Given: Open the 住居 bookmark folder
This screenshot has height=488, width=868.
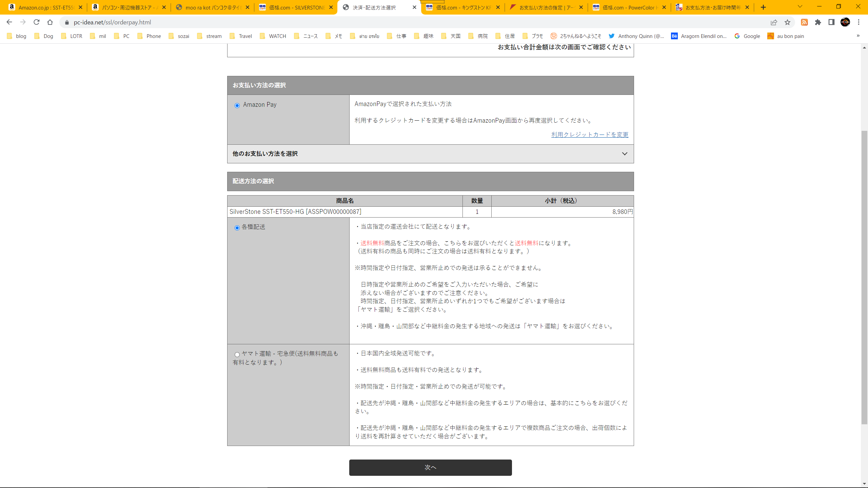Looking at the screenshot, I should [506, 36].
